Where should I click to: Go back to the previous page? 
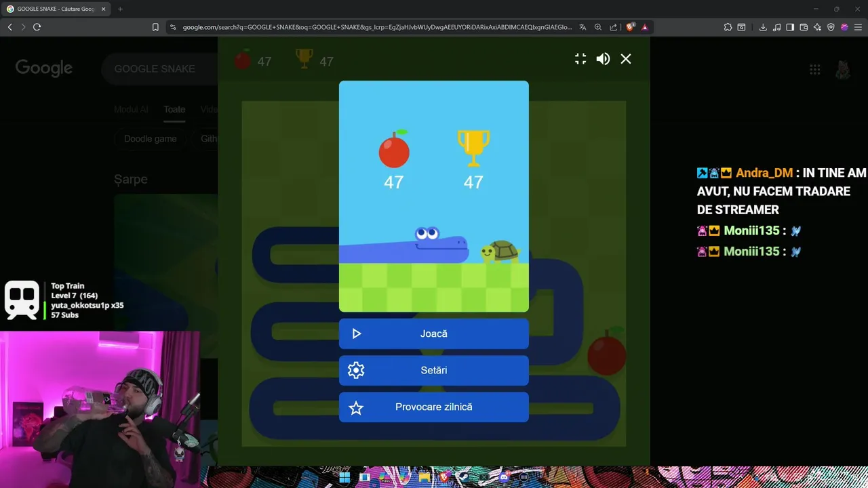pyautogui.click(x=9, y=27)
